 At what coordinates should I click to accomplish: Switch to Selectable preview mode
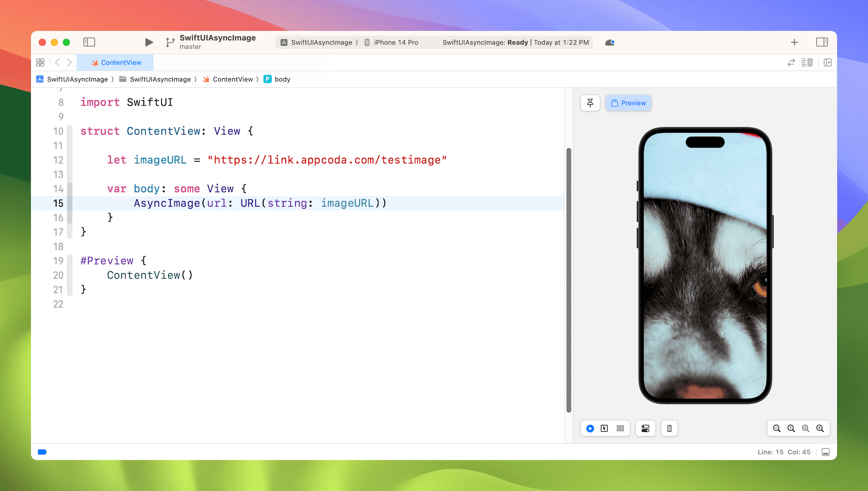604,428
